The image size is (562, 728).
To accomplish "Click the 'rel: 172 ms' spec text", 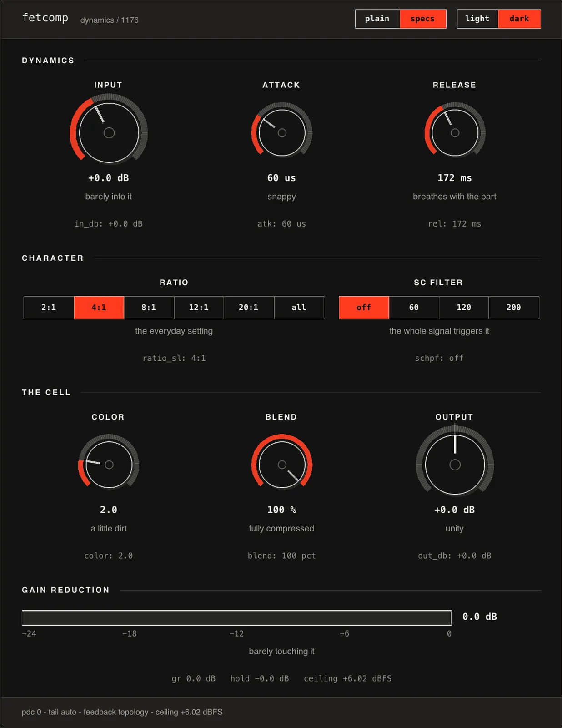I will click(x=455, y=224).
